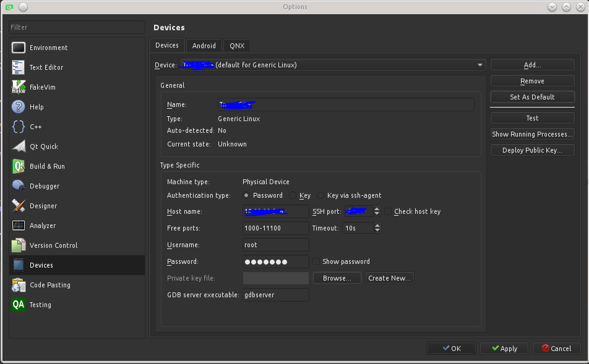This screenshot has width=589, height=364.
Task: Open the Environment settings icon
Action: pyautogui.click(x=19, y=48)
